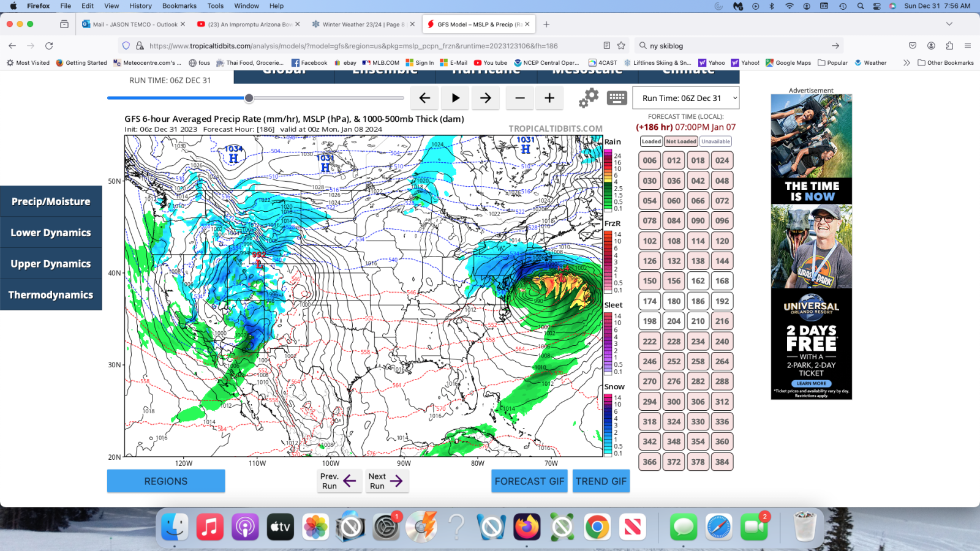Select forecast hour 210

pos(698,321)
